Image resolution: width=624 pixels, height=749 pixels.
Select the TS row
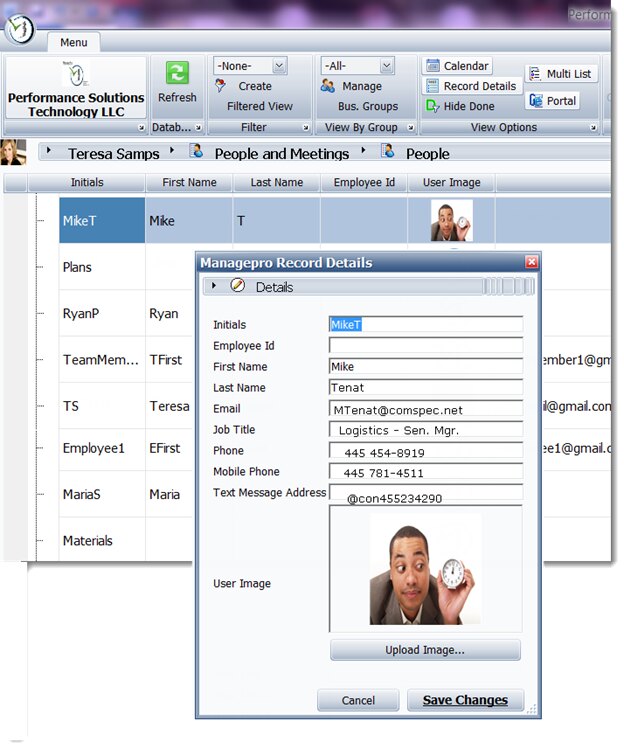coord(102,406)
